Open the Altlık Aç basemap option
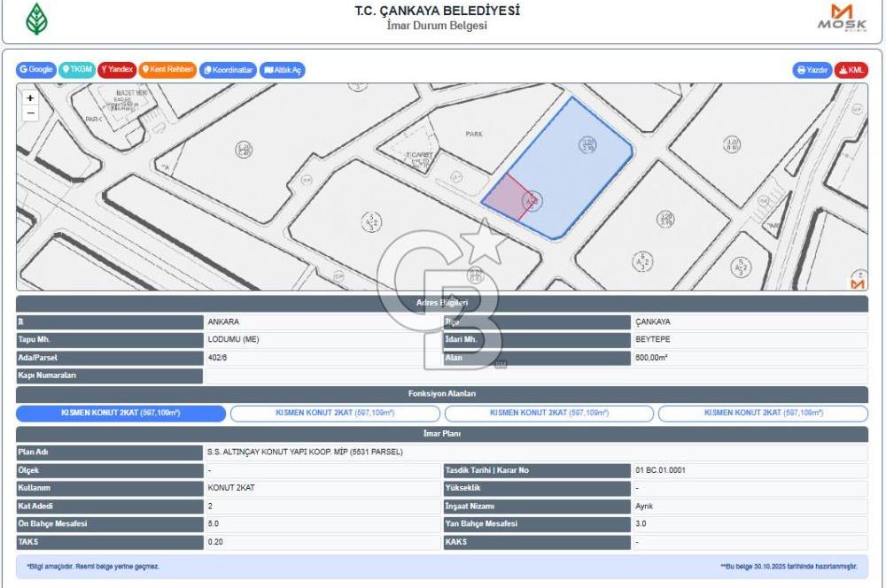The width and height of the screenshot is (886, 588). (x=283, y=70)
